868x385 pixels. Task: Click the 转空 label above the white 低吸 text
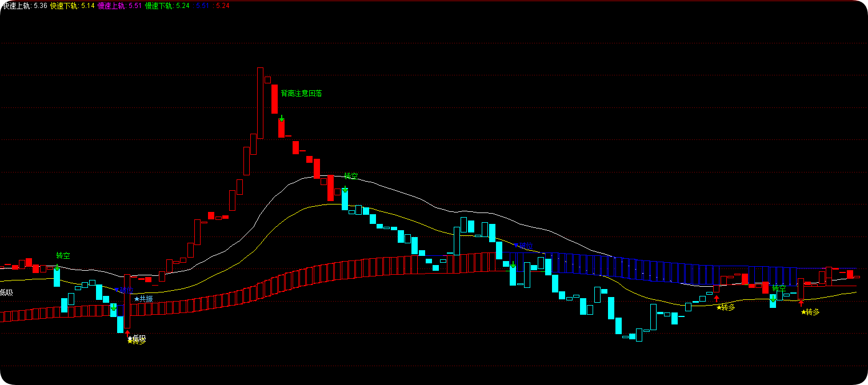coord(63,255)
